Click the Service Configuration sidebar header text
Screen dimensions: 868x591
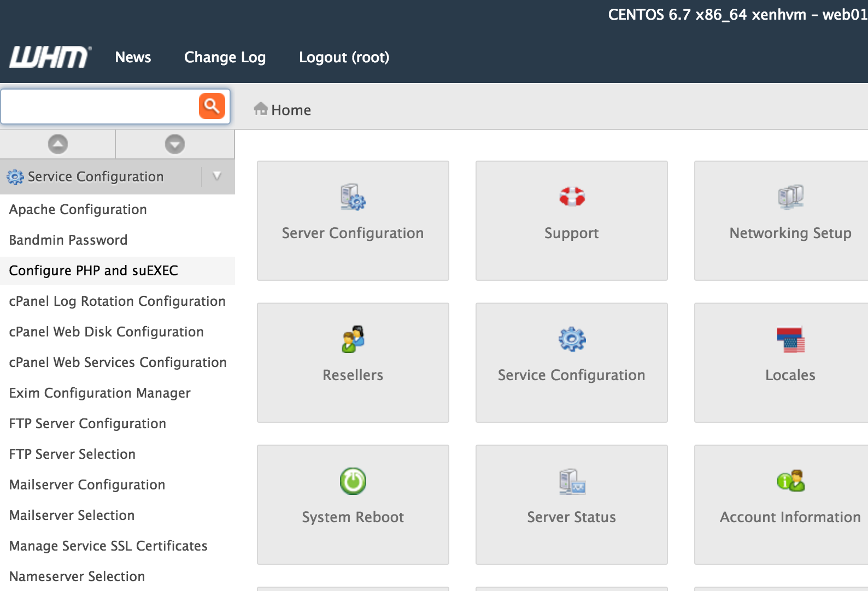point(96,177)
